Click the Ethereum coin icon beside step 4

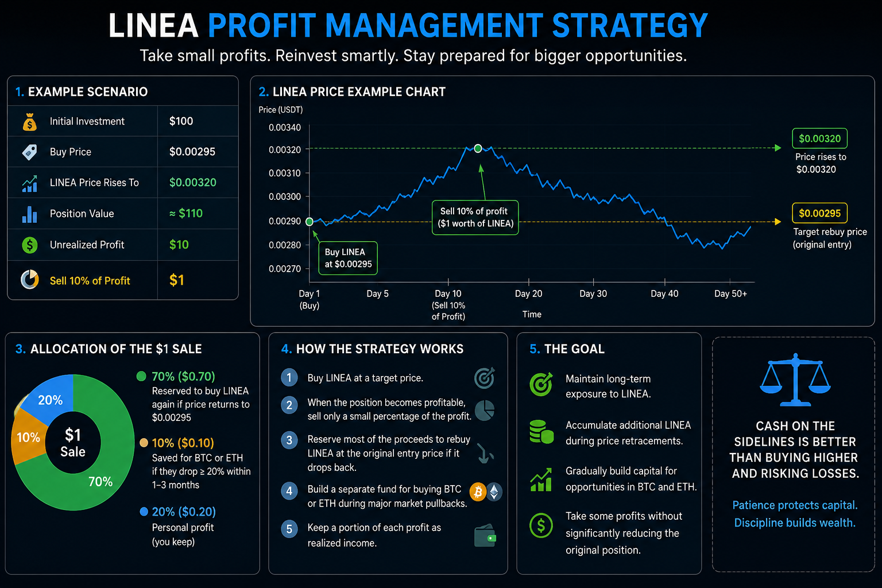[494, 492]
